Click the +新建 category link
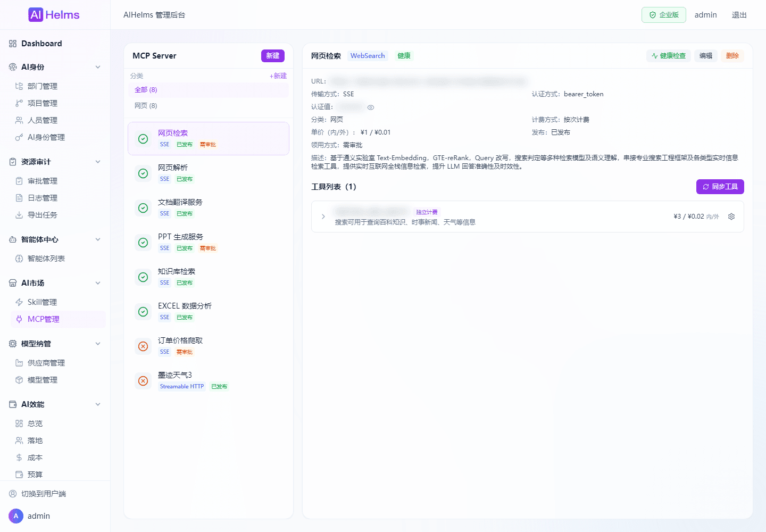Viewport: 766px width, 532px height. pos(278,76)
